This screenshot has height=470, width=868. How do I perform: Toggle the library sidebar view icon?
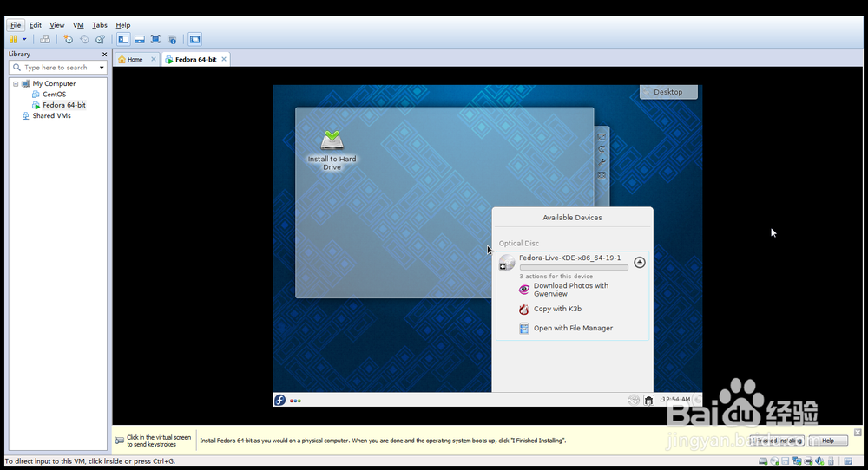point(123,39)
